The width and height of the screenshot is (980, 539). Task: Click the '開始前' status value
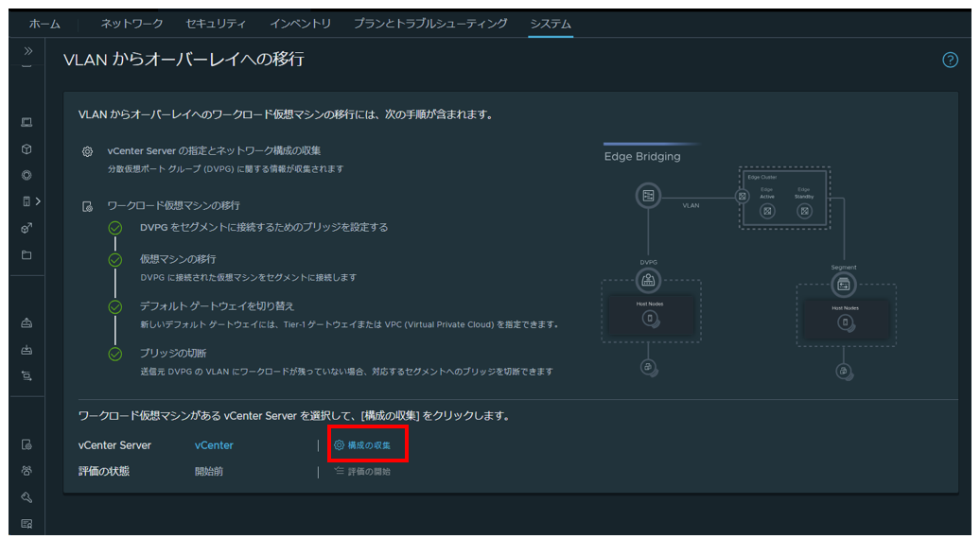coord(209,472)
